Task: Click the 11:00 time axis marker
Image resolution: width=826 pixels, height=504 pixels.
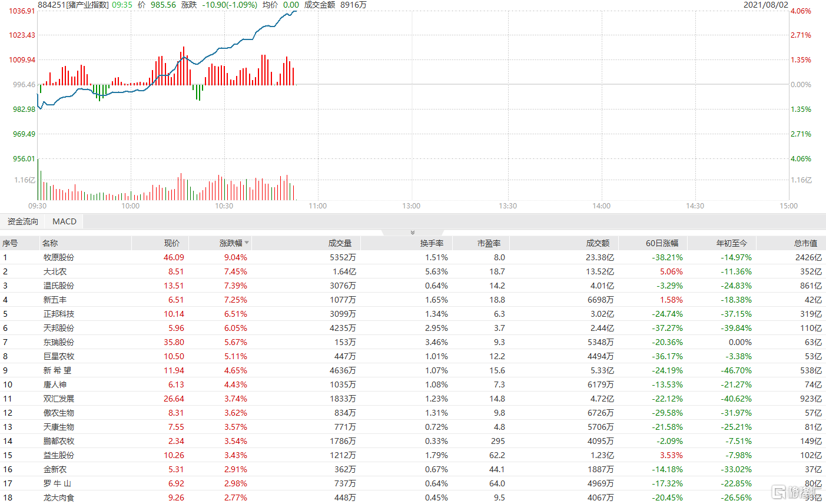Action: (x=317, y=206)
